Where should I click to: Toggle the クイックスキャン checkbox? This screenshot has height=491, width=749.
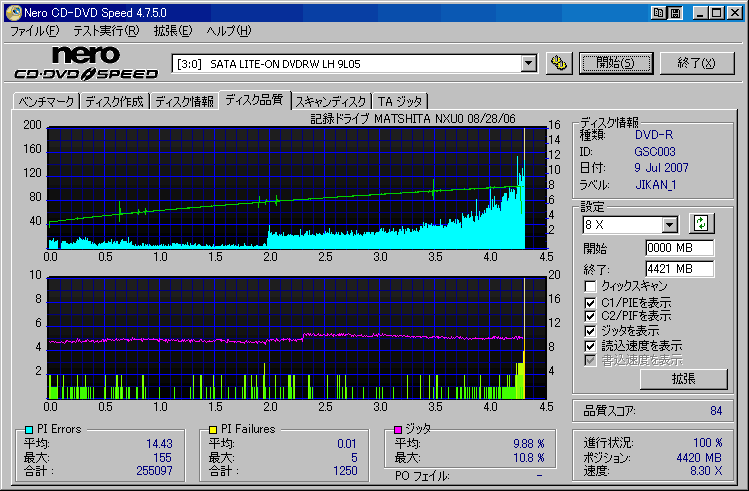tap(590, 286)
